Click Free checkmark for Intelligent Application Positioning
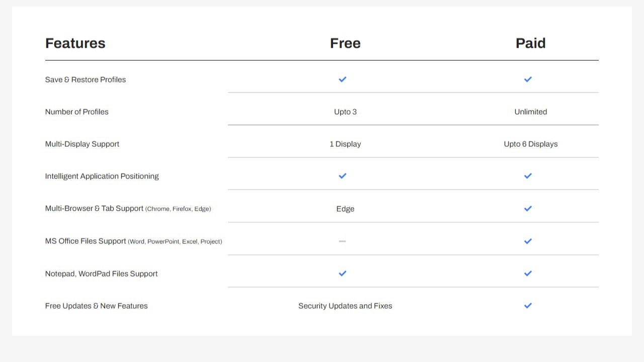Viewport: 644px width, 362px height. tap(343, 176)
